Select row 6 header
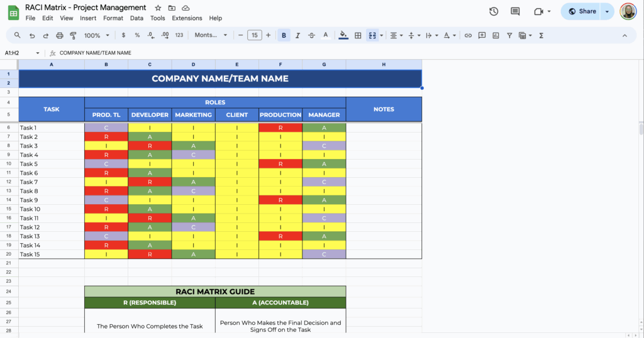Screen dimensions: 644x338 click(9, 128)
